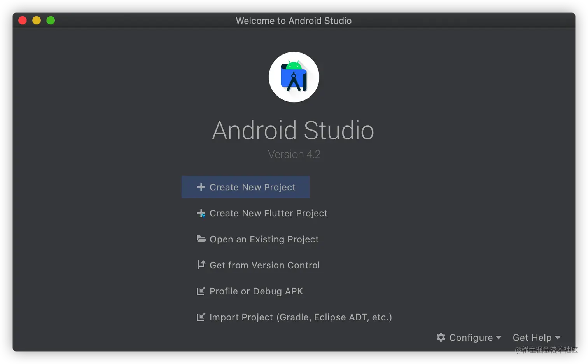Screen dimensions: 588x364
Task: Select Open an Existing Project
Action: tap(257, 239)
